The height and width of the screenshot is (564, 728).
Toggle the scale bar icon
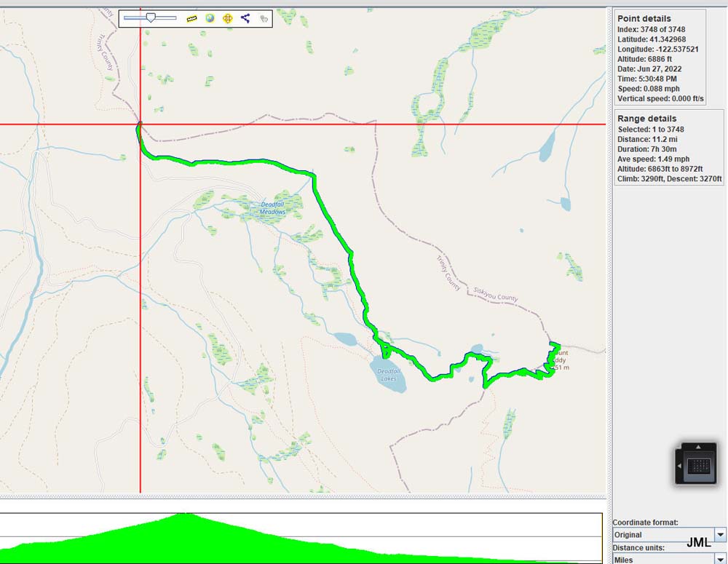pos(192,18)
